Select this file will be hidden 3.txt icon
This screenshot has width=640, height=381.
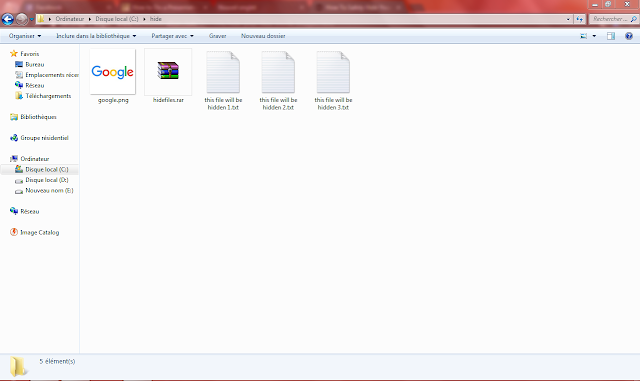[333, 72]
